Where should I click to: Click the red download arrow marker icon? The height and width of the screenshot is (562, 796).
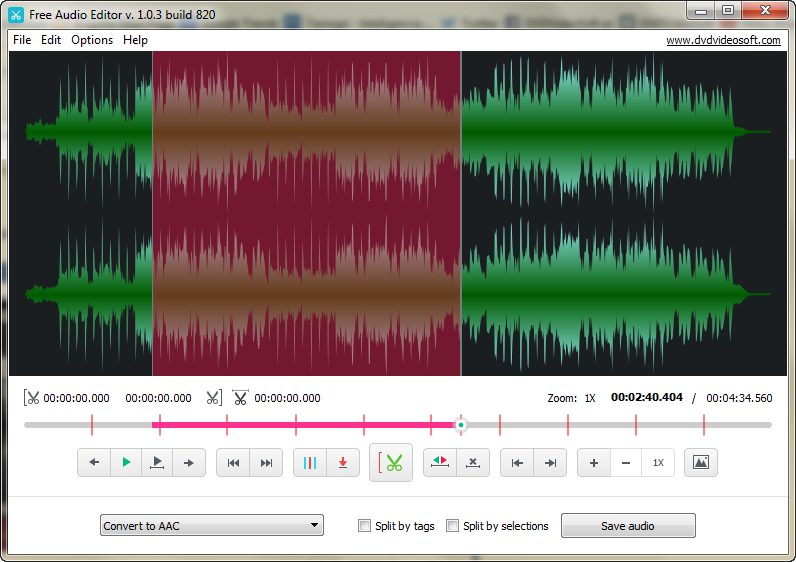pos(342,463)
